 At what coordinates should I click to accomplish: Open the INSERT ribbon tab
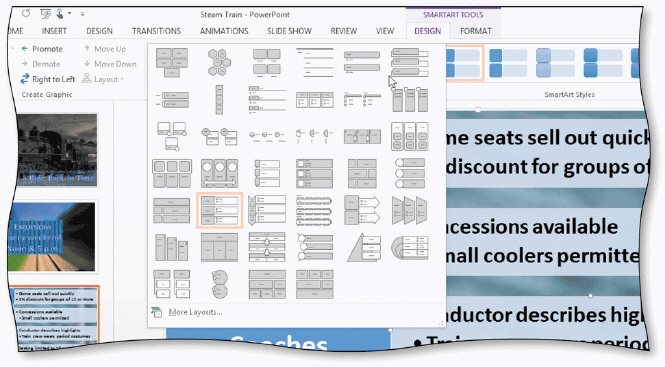54,31
